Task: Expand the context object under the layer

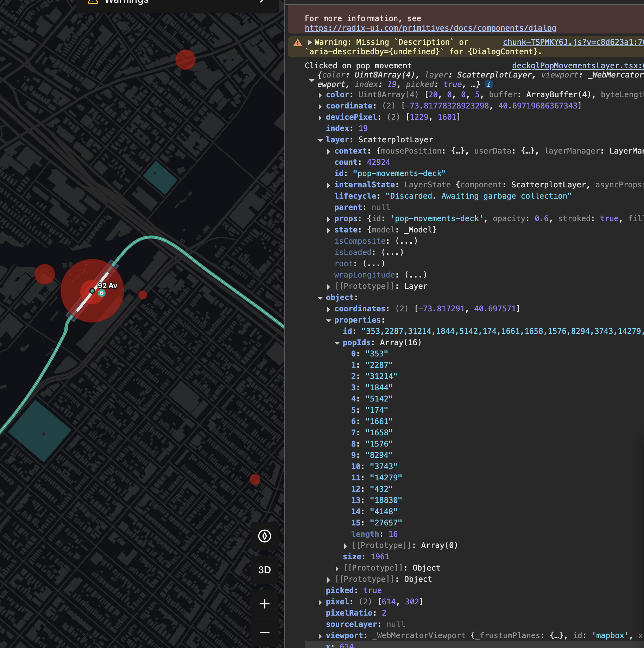Action: click(329, 151)
